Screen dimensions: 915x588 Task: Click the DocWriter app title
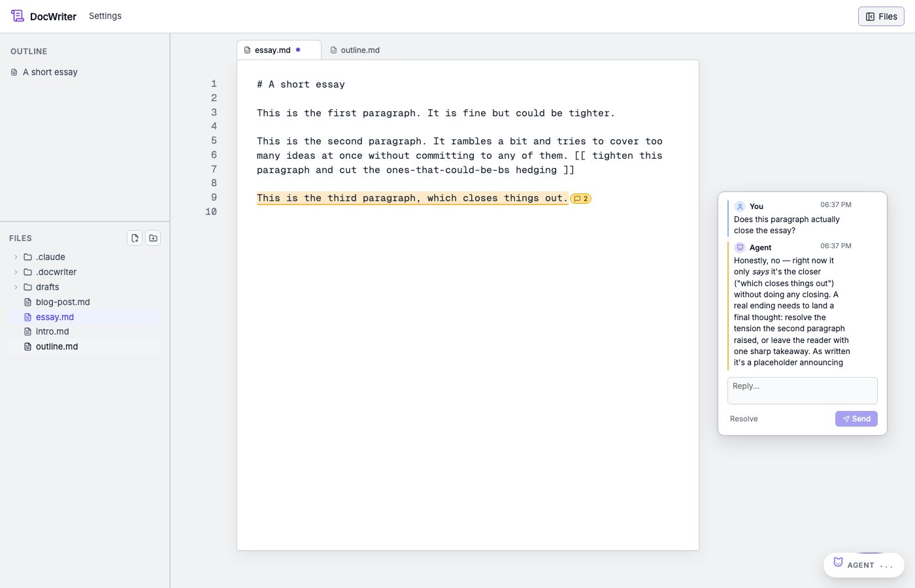click(53, 16)
